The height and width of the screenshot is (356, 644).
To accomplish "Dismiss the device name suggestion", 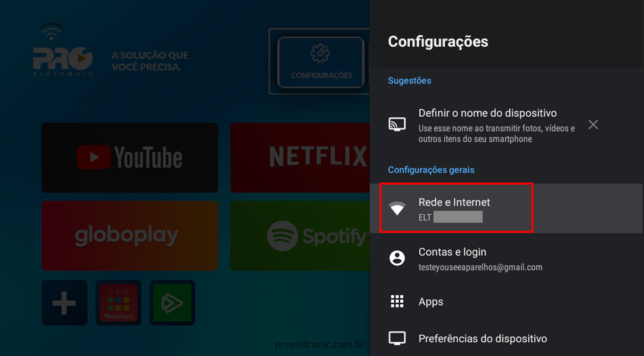I will click(x=593, y=124).
